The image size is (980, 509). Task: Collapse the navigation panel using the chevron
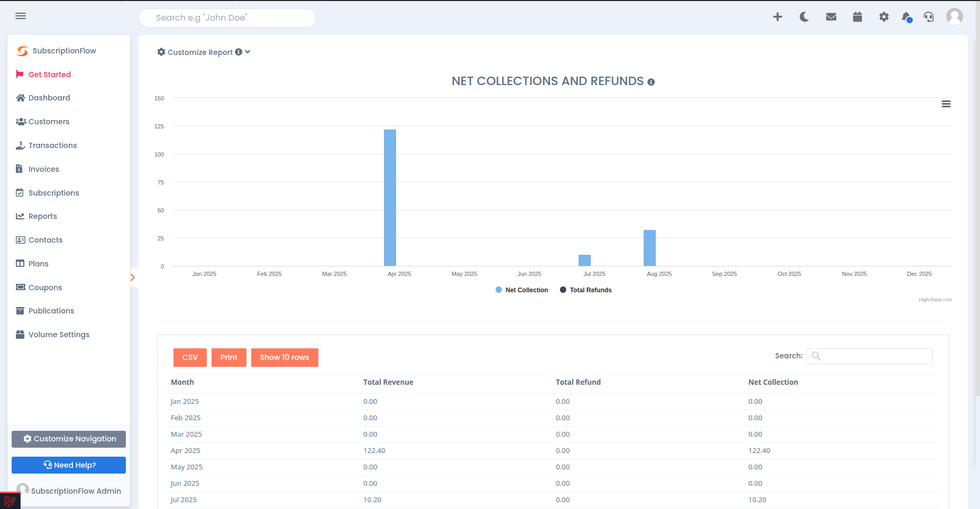pos(132,277)
